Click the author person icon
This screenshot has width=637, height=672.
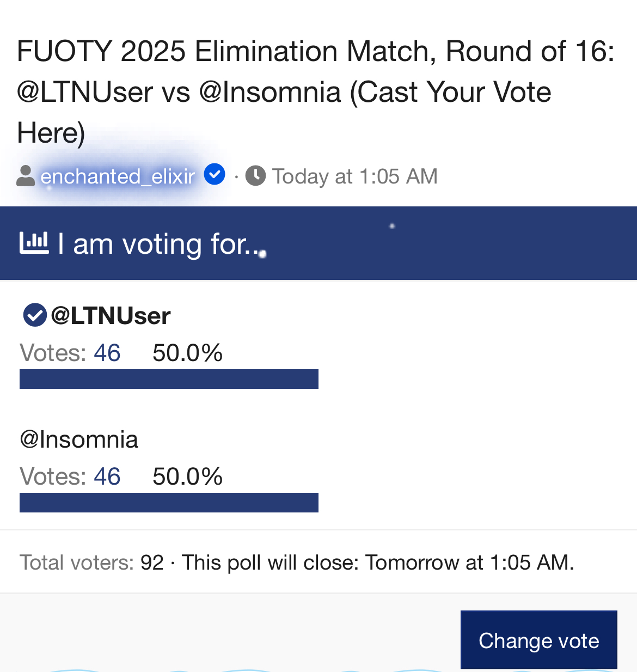(x=26, y=176)
